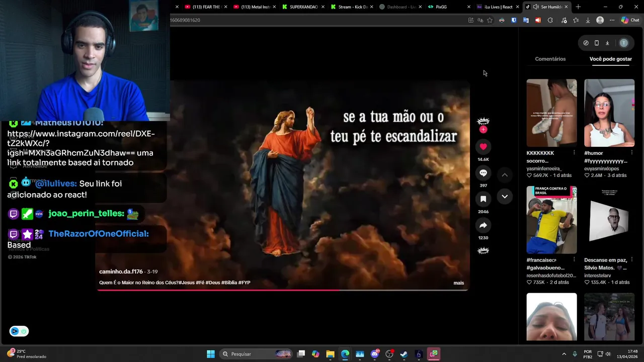The height and width of the screenshot is (362, 644).
Task: Open the browser settings ellipsis menu
Action: point(612,20)
